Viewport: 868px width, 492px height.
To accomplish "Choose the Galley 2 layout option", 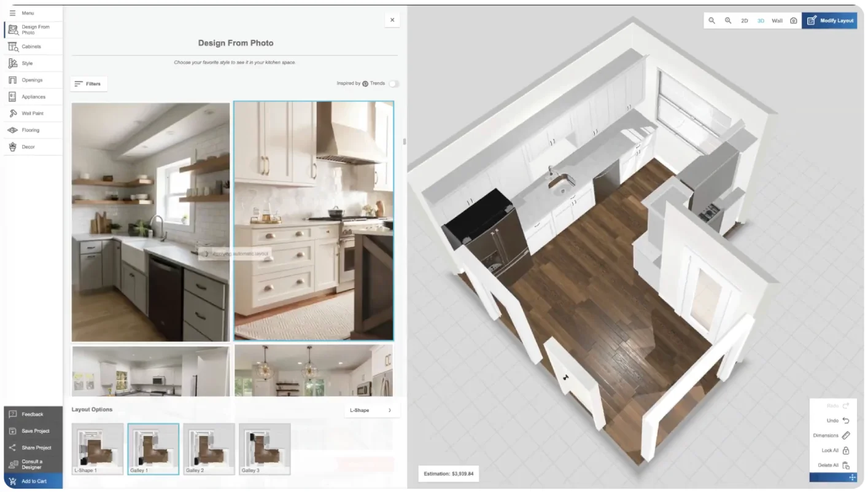I will tap(209, 449).
